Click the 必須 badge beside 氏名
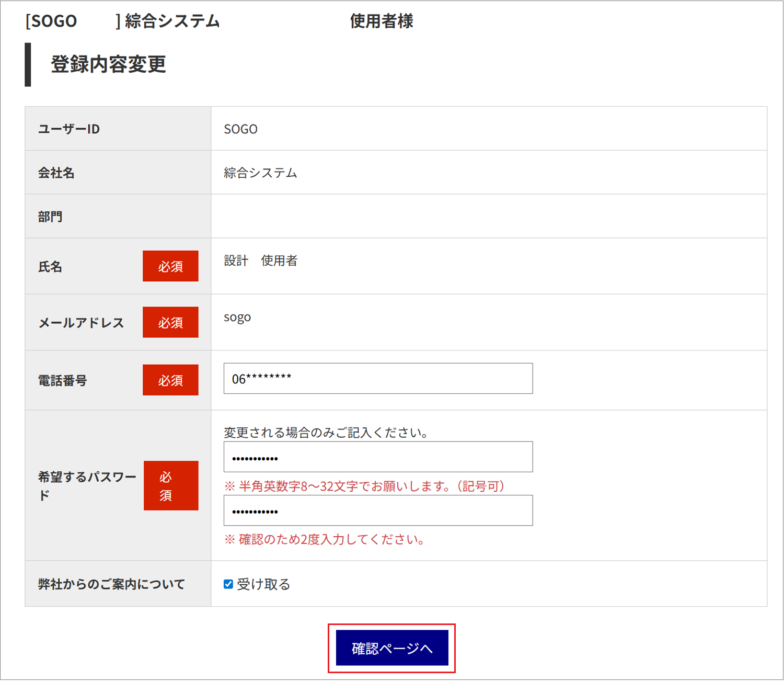784x681 pixels. [x=170, y=266]
